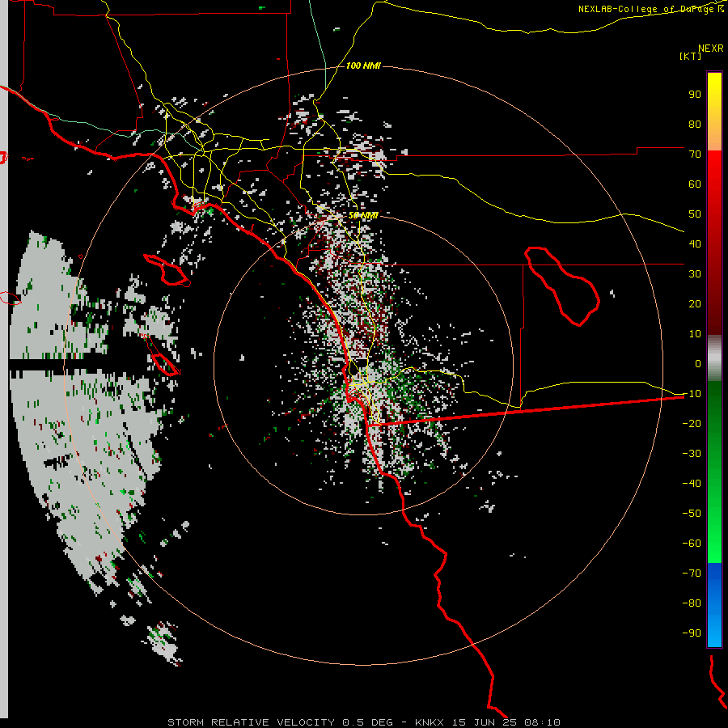Screen dimensions: 728x728
Task: Click the "-80" value on velocity scale
Action: tap(692, 603)
